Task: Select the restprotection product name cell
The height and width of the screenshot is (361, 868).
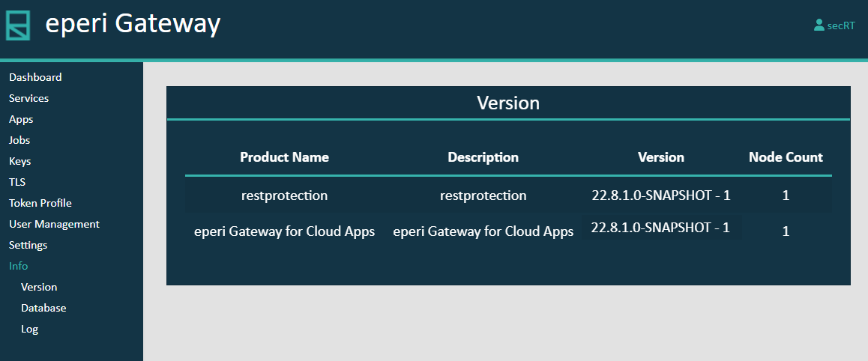Action: pos(285,195)
